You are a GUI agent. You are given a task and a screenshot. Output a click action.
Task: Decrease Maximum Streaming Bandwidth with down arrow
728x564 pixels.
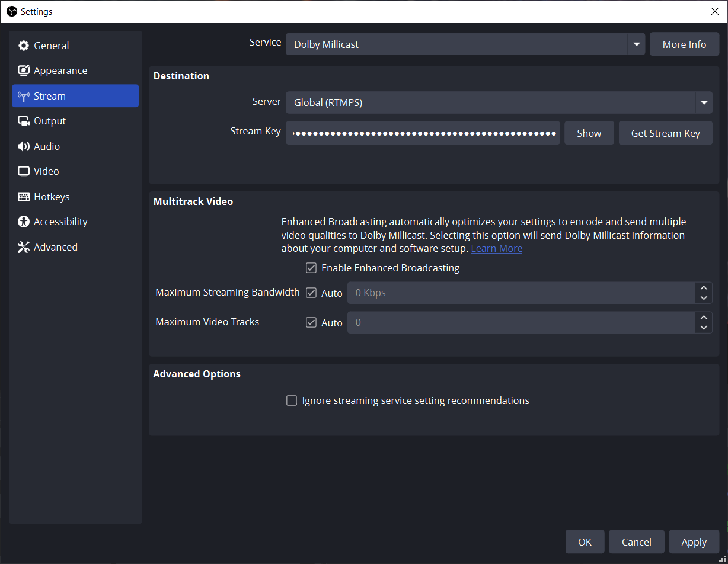click(704, 298)
